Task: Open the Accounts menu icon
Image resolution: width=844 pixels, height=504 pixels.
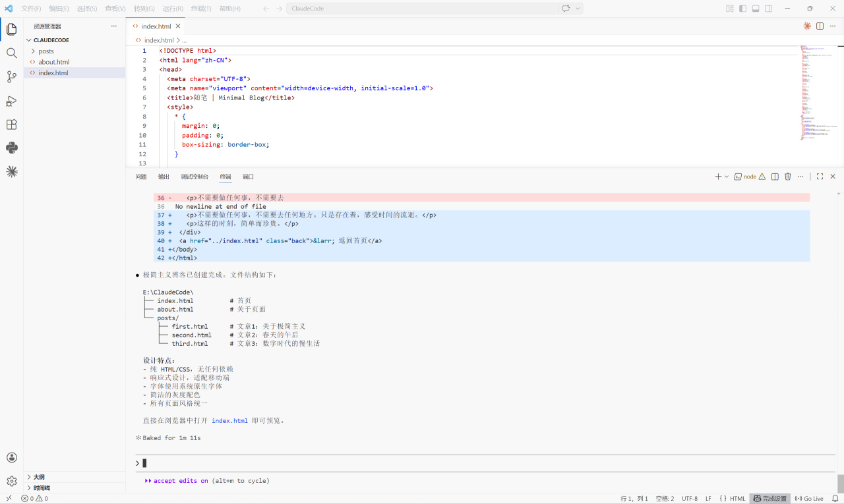Action: coord(11,457)
